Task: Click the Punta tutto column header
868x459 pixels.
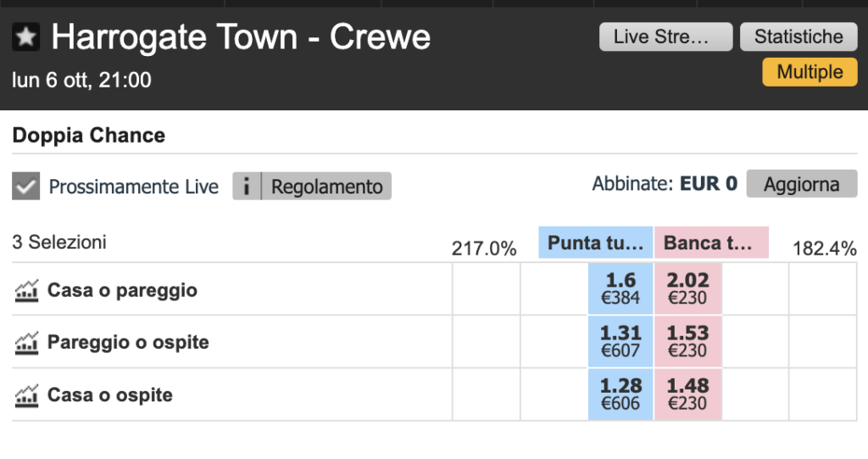Action: (x=595, y=243)
